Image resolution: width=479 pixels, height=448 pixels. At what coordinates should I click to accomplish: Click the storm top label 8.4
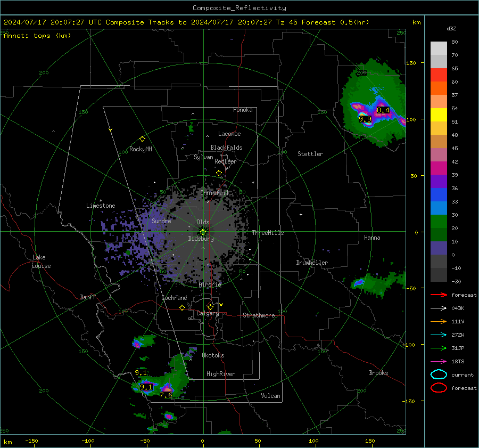[x=383, y=110]
